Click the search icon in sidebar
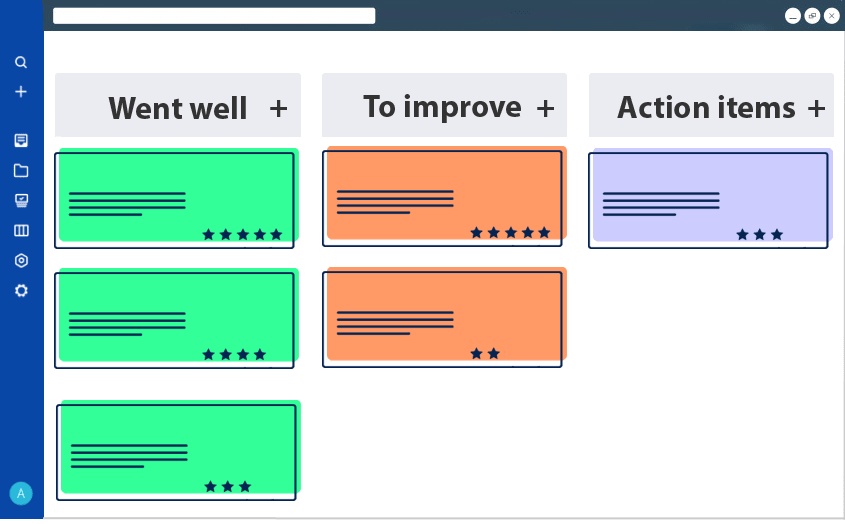The image size is (845, 524). coord(21,62)
